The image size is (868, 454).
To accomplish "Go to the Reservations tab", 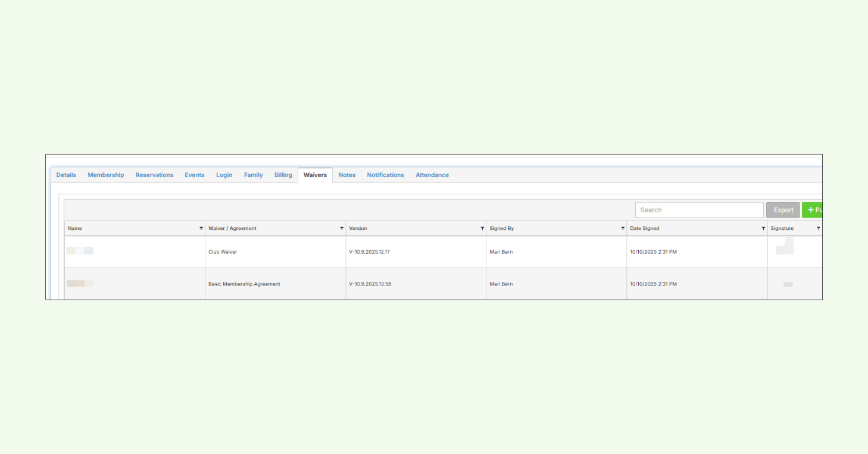I will pyautogui.click(x=154, y=175).
